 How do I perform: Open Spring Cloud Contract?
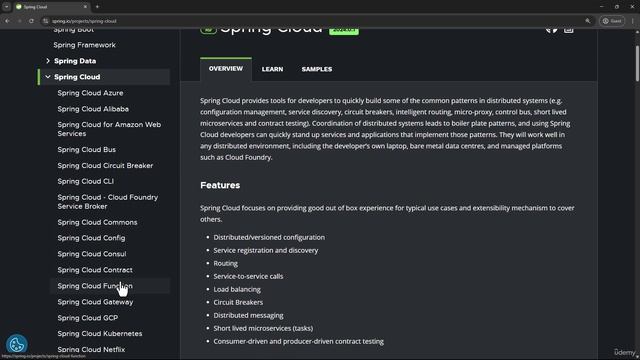[x=95, y=270]
